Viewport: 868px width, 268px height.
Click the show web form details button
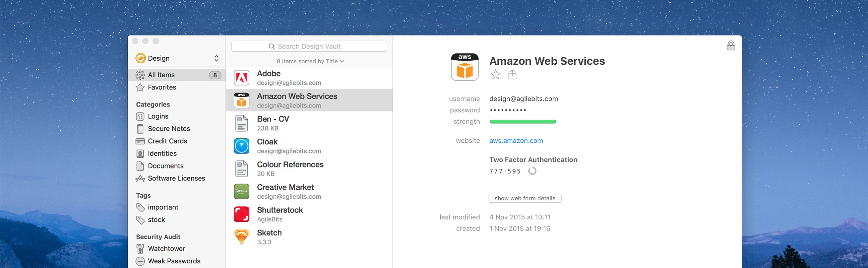524,198
